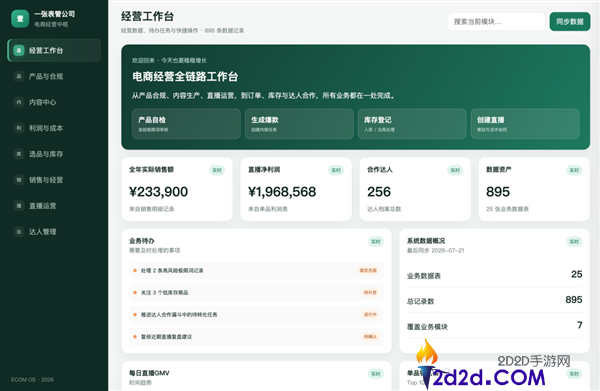
Task: Click the 电商经营全链路工作台 banner title
Action: pyautogui.click(x=185, y=77)
